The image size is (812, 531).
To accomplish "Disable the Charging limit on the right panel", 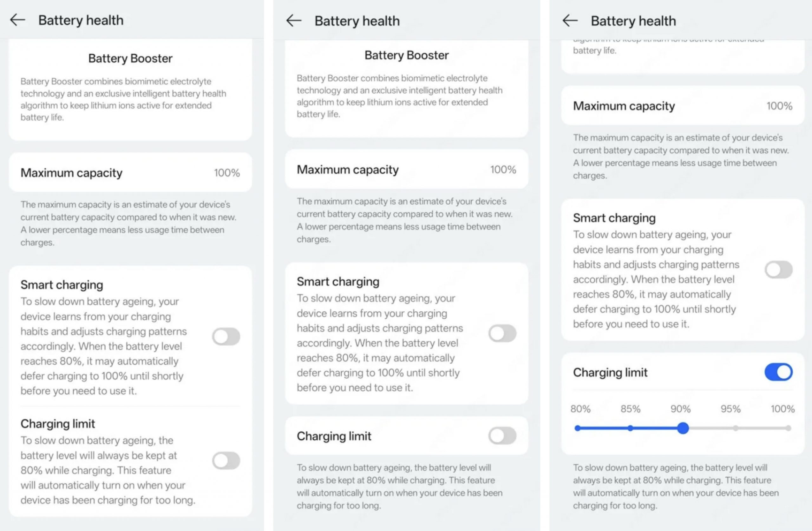I will click(x=778, y=372).
